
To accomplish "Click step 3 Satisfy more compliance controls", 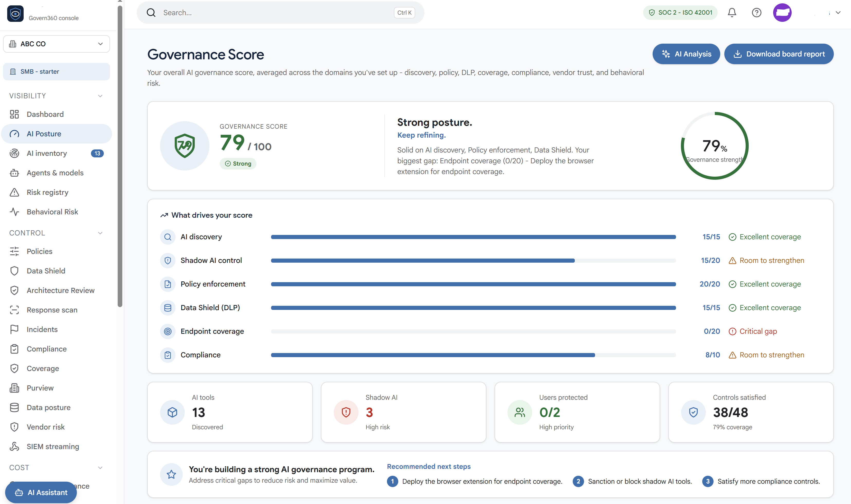I will (761, 482).
